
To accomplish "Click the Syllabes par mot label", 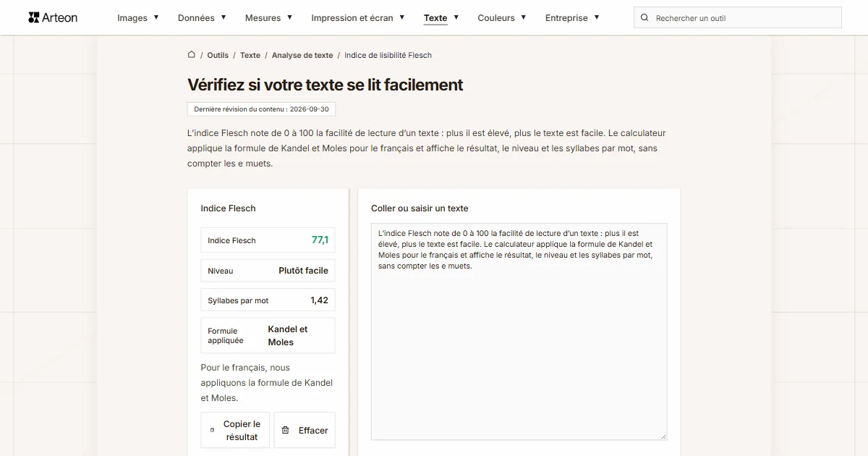I will pos(238,300).
